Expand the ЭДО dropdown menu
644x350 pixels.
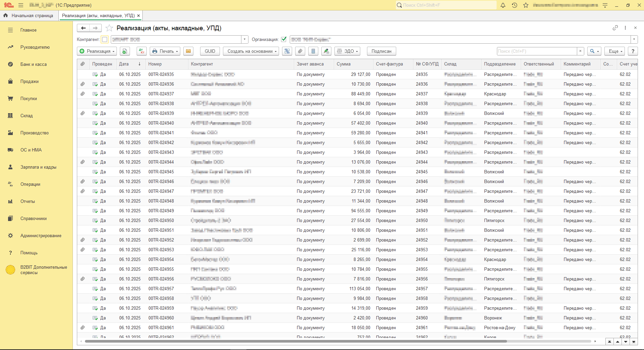click(x=348, y=51)
